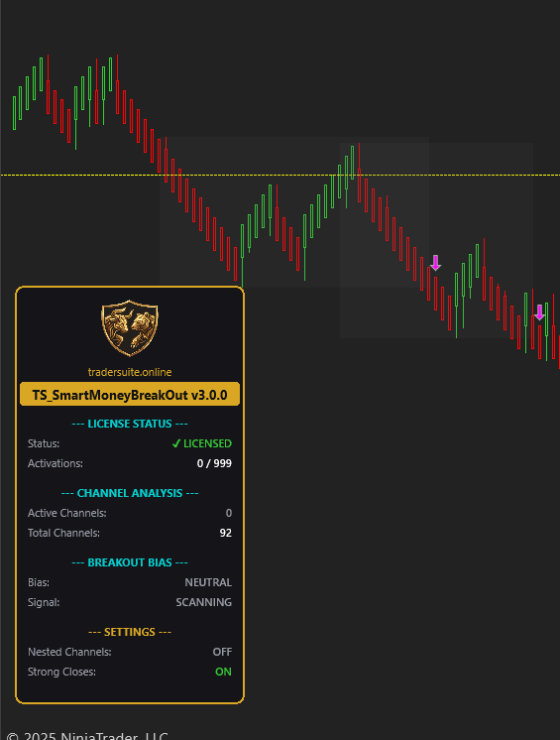Click the Active Channels value 0

pyautogui.click(x=229, y=513)
